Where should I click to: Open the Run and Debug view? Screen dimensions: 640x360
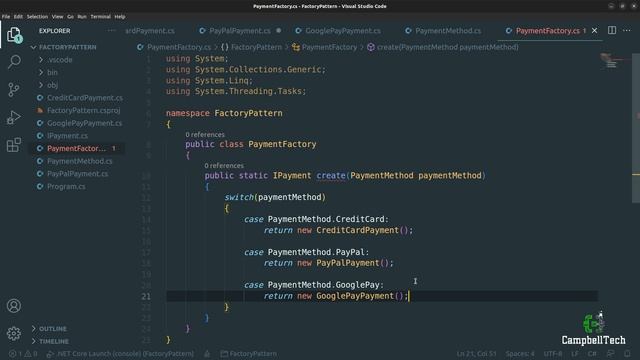coord(14,118)
